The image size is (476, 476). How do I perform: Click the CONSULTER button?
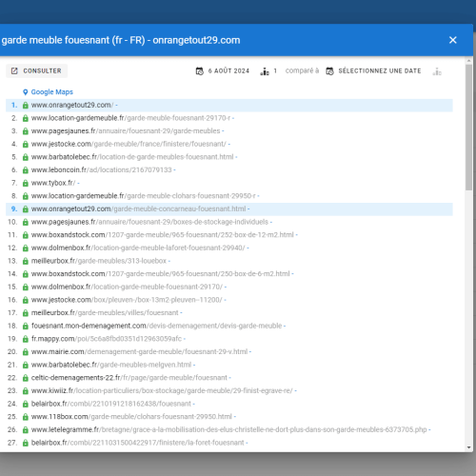coord(37,70)
